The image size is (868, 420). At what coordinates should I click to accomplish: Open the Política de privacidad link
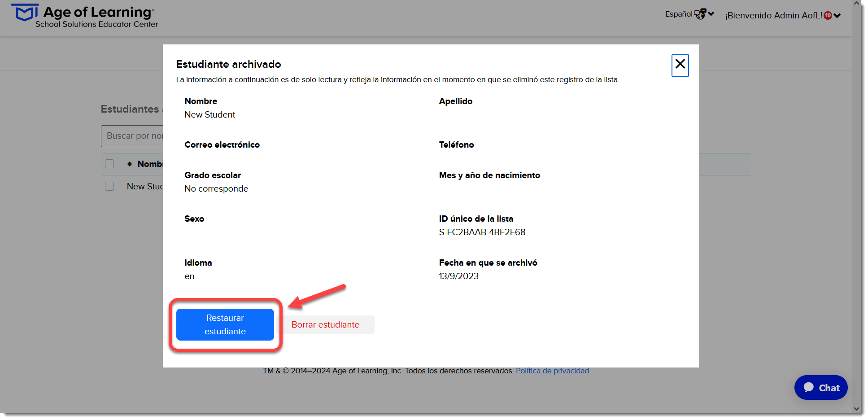click(x=552, y=371)
